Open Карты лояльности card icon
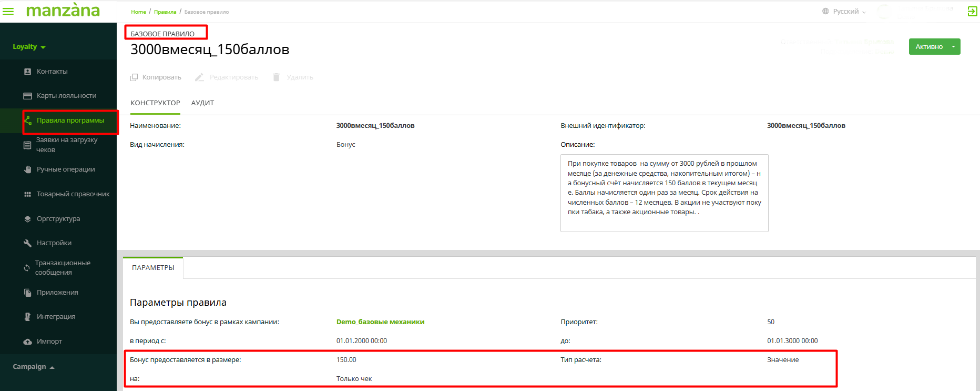 coord(28,96)
